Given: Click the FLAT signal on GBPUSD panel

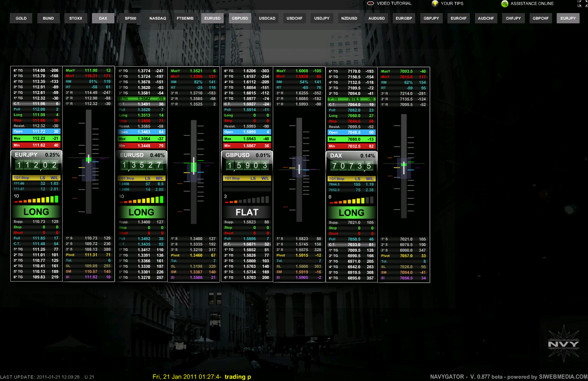Looking at the screenshot, I should point(247,212).
